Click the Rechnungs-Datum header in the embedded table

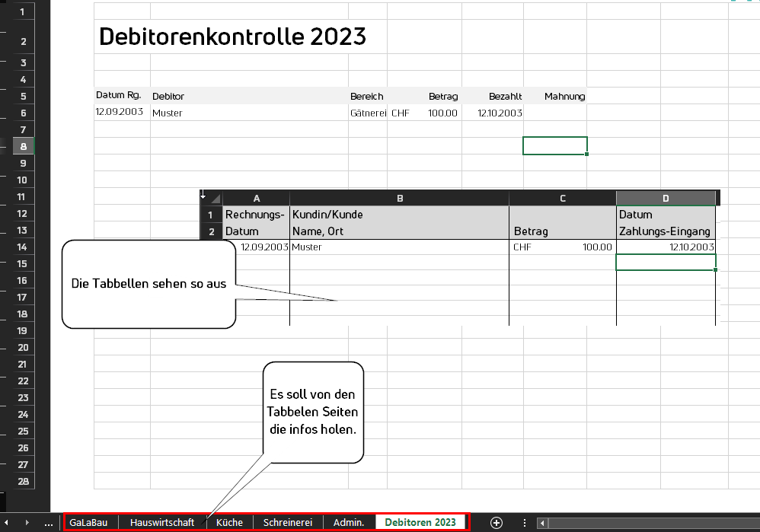pos(257,222)
